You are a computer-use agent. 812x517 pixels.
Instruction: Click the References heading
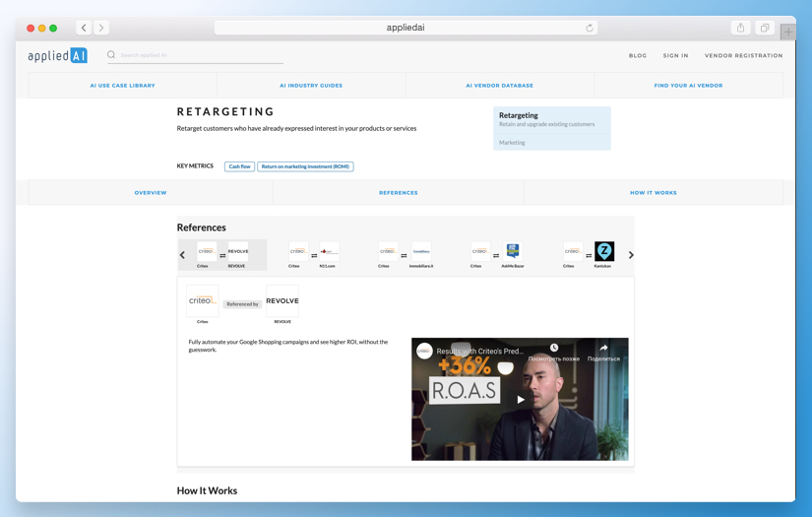tap(202, 227)
